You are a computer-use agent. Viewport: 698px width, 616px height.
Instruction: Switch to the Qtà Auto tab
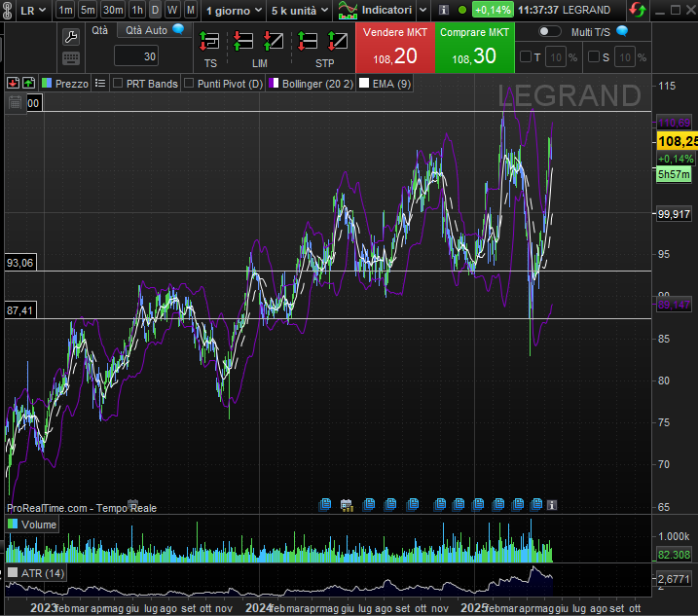click(154, 30)
